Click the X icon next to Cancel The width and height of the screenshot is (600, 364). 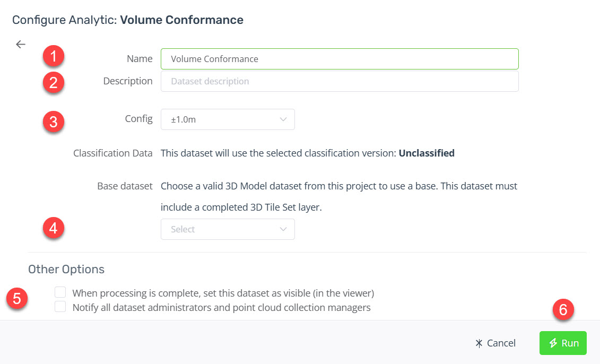pos(478,343)
